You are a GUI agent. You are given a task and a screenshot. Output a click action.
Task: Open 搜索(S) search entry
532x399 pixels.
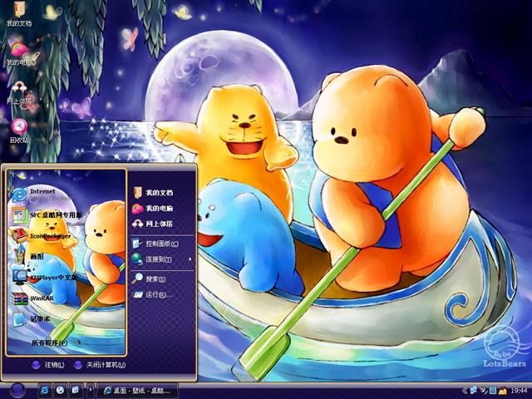tap(150, 278)
